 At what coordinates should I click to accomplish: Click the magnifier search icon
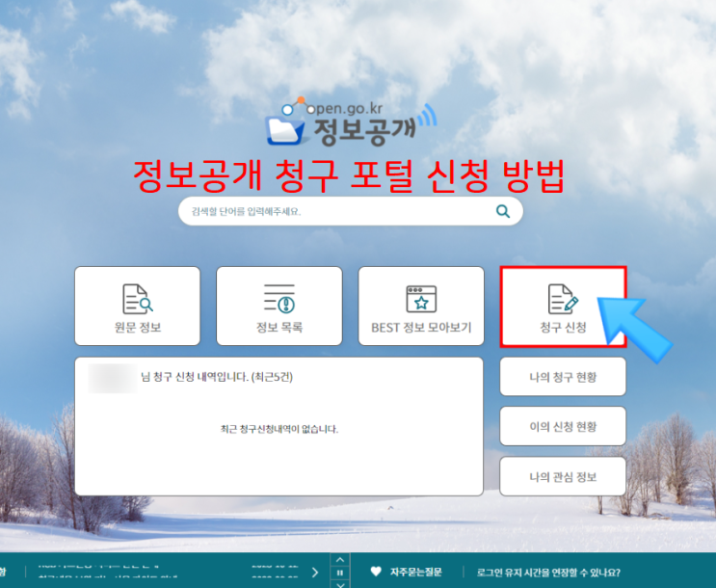click(503, 211)
